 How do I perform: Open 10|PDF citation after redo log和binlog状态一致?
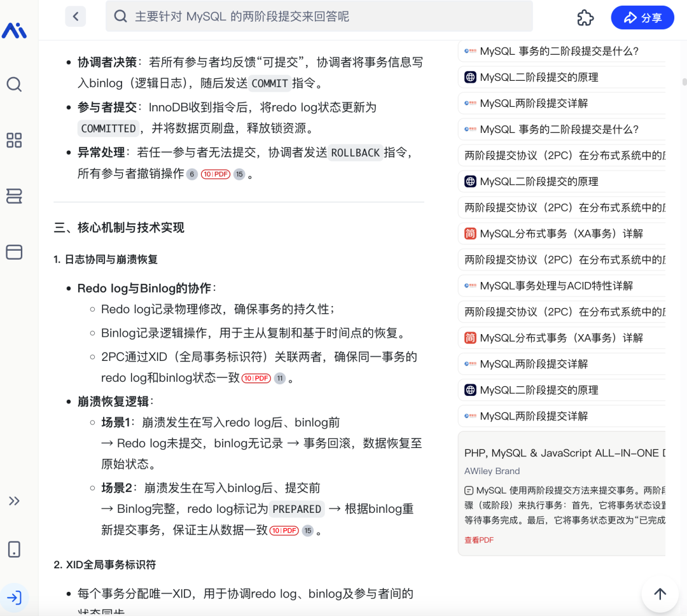(x=256, y=379)
